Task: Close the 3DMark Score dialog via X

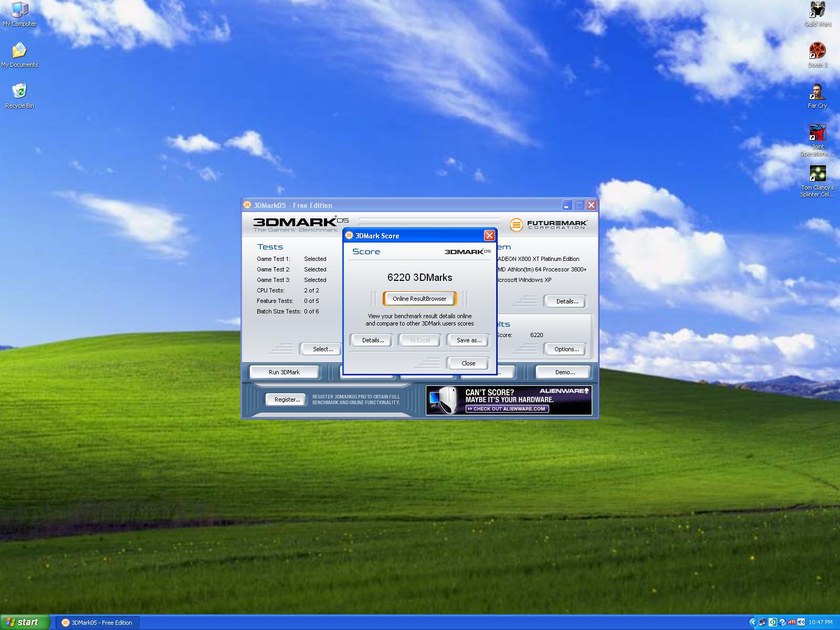Action: 489,235
